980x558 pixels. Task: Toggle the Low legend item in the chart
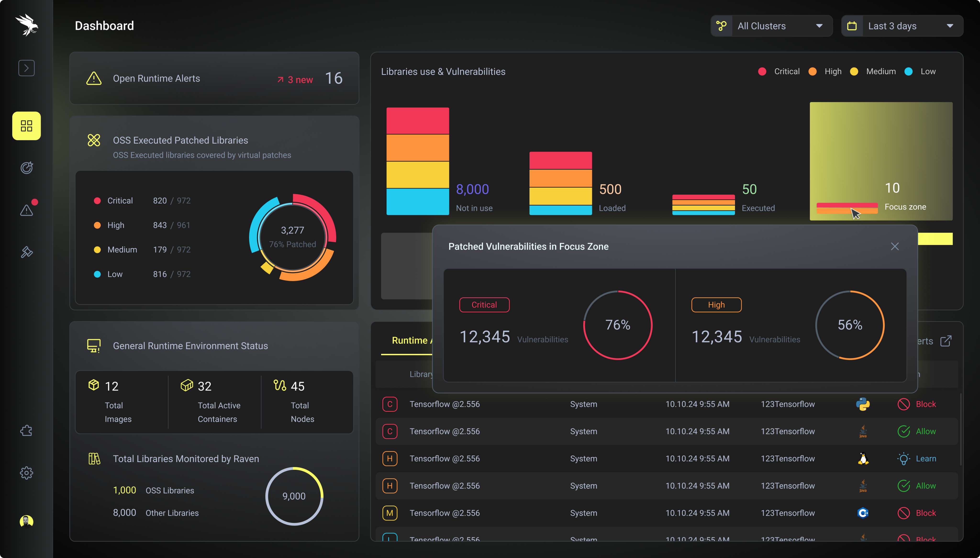[920, 72]
